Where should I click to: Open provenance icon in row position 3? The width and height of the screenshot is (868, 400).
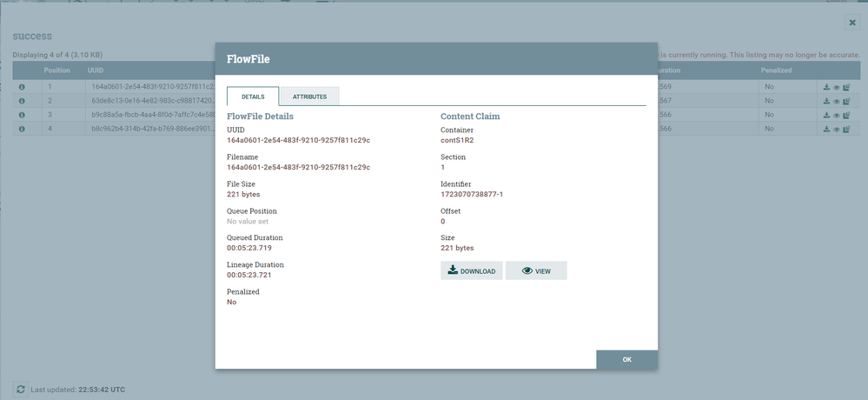(x=846, y=115)
